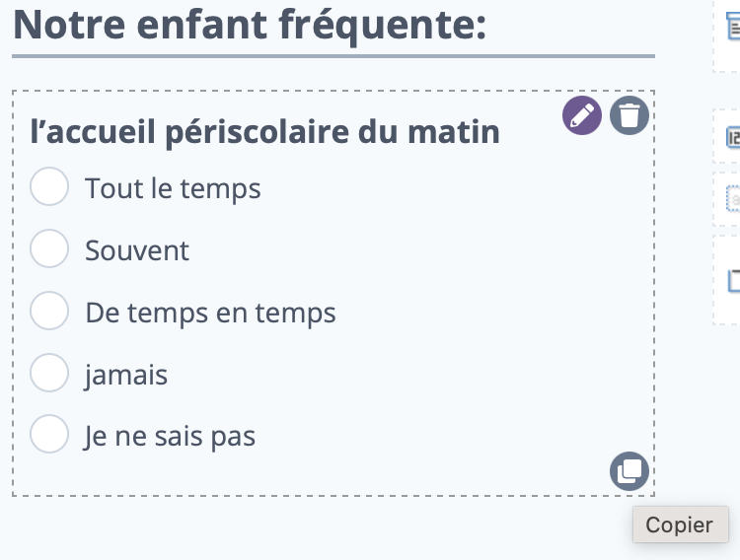Image resolution: width=740 pixels, height=560 pixels.
Task: Click the "Souvent" answer label text
Action: [137, 250]
